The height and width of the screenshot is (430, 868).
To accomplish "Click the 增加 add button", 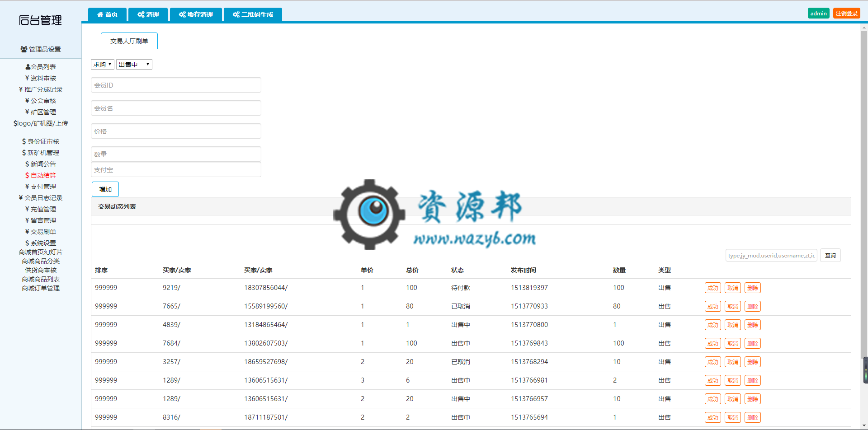I will pos(105,189).
